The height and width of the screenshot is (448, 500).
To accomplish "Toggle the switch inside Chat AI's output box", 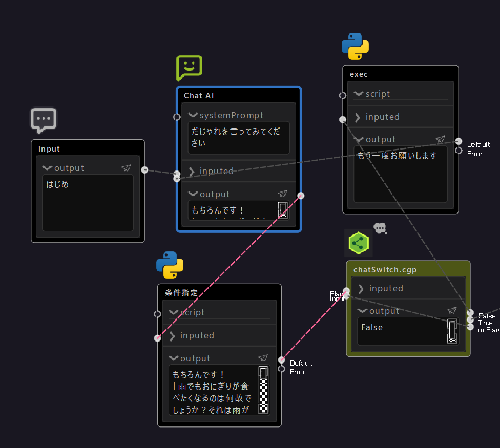I will pos(282,210).
